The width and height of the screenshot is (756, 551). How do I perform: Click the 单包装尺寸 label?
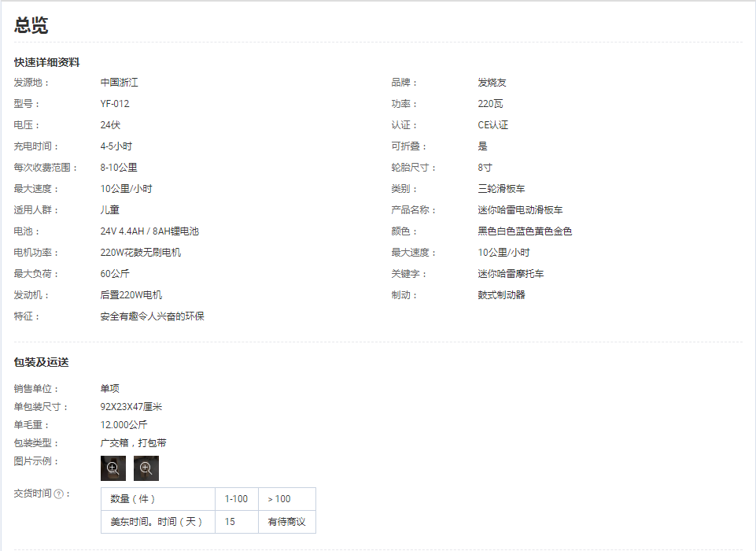click(x=41, y=407)
